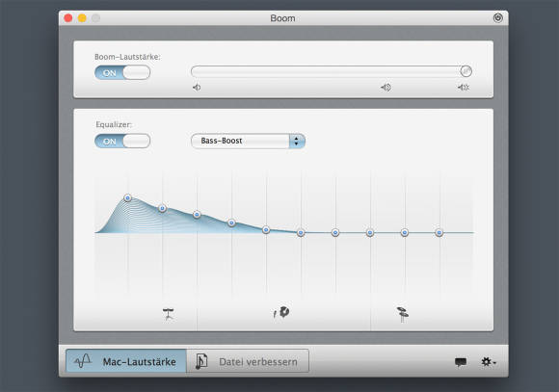Click the Boom volume slider knob

(x=466, y=71)
